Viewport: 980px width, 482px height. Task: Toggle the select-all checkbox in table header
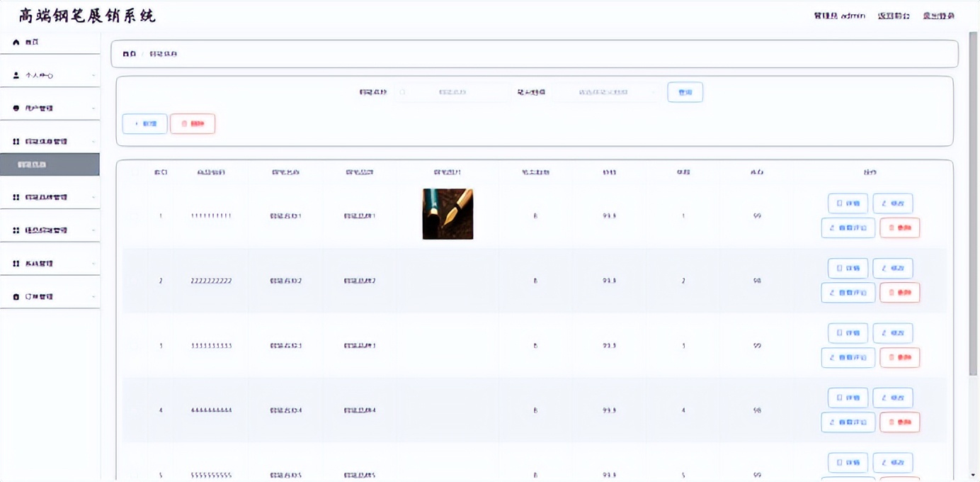point(135,172)
